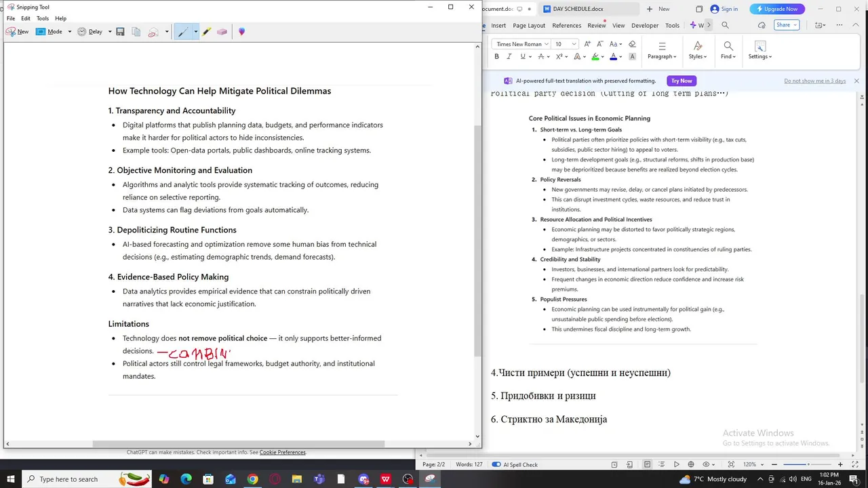Click the New document tab button

(658, 9)
